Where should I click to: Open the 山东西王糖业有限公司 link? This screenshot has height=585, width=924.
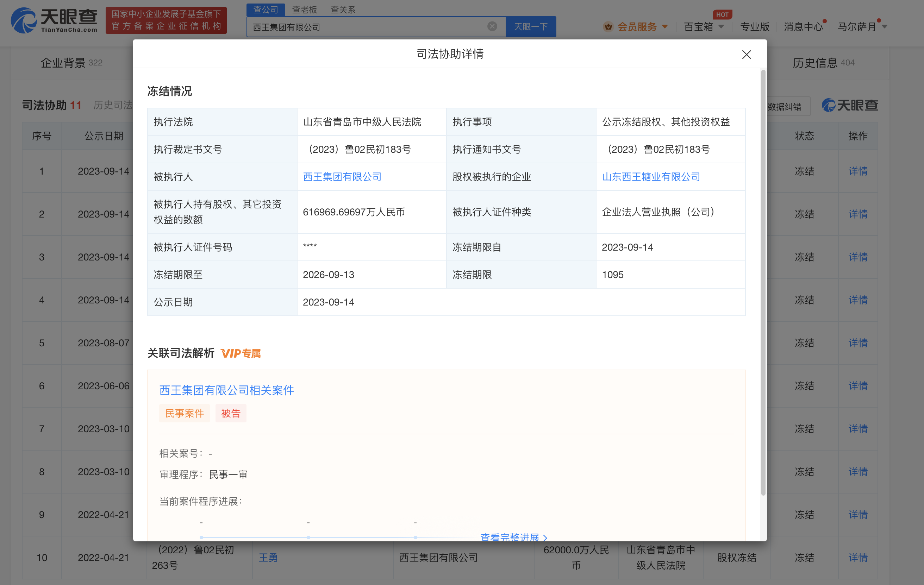(651, 177)
